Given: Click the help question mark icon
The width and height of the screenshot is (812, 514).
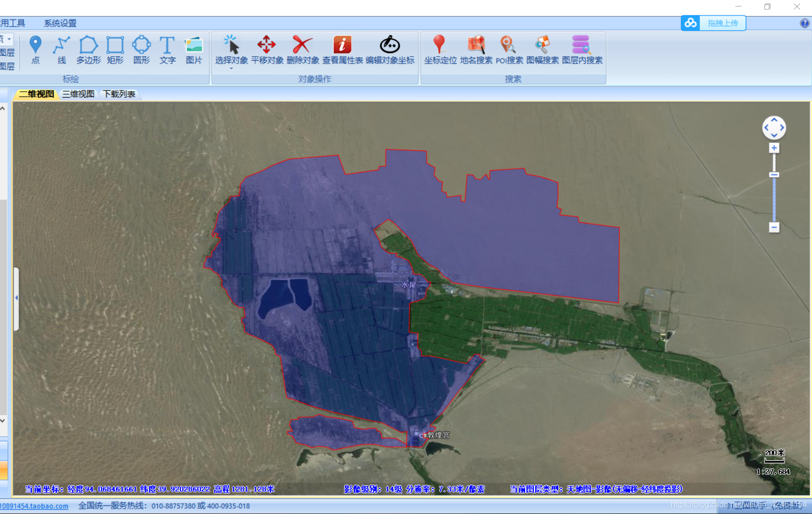Looking at the screenshot, I should 804,23.
